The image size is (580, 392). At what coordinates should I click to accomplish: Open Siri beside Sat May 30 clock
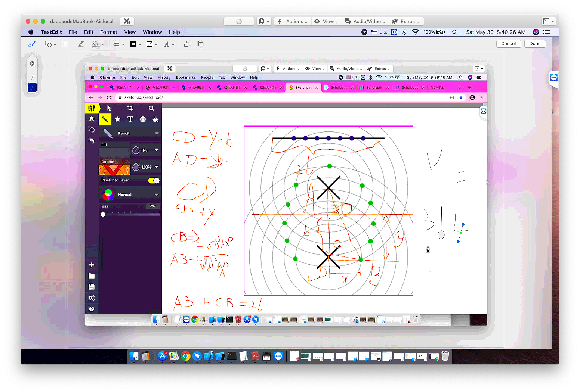tap(536, 32)
